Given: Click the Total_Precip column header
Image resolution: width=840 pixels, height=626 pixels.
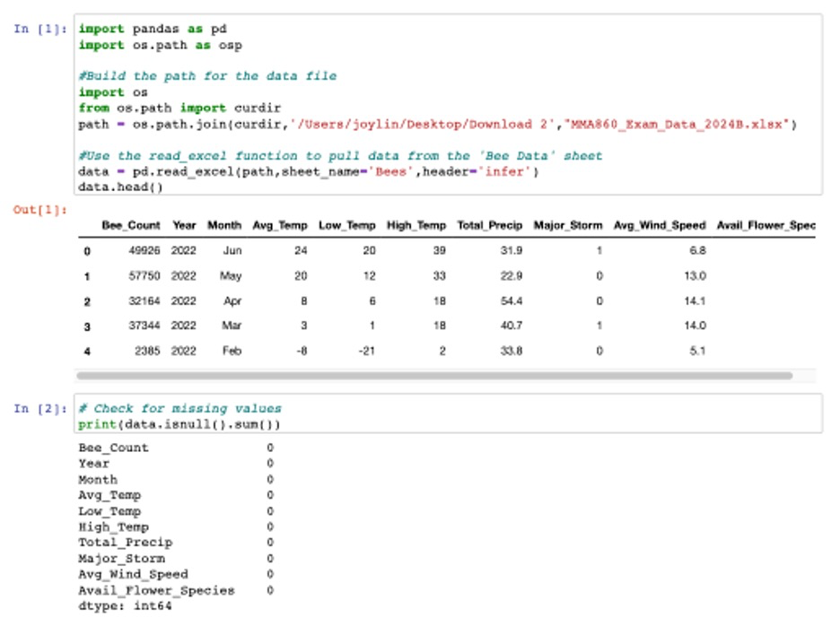Looking at the screenshot, I should coord(490,225).
